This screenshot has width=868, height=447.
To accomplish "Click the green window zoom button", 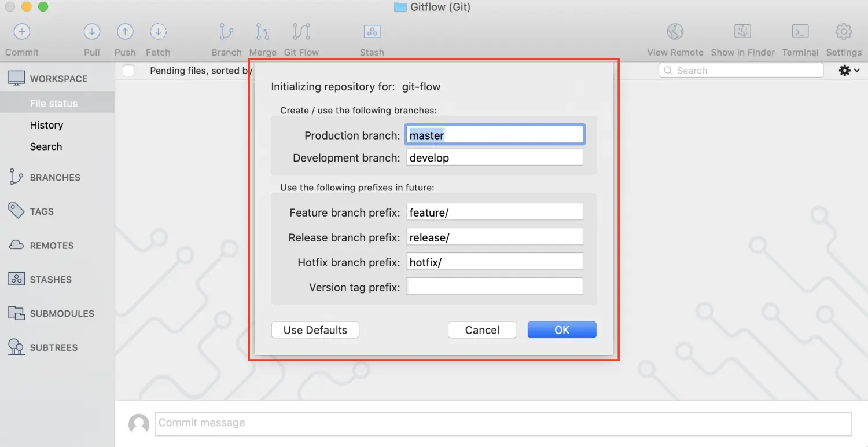I will 43,8.
